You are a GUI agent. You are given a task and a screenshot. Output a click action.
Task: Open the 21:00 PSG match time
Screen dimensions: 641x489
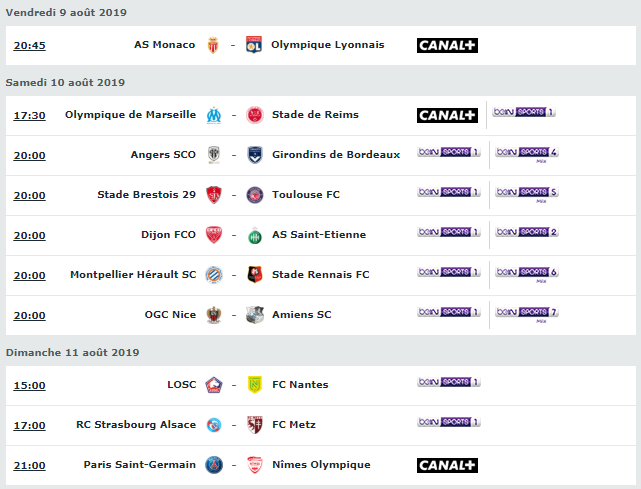(29, 466)
